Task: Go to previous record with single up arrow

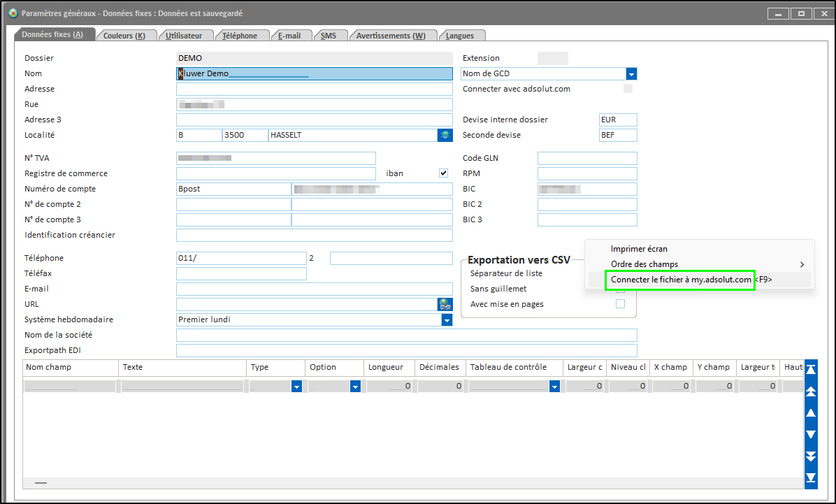Action: (x=811, y=412)
